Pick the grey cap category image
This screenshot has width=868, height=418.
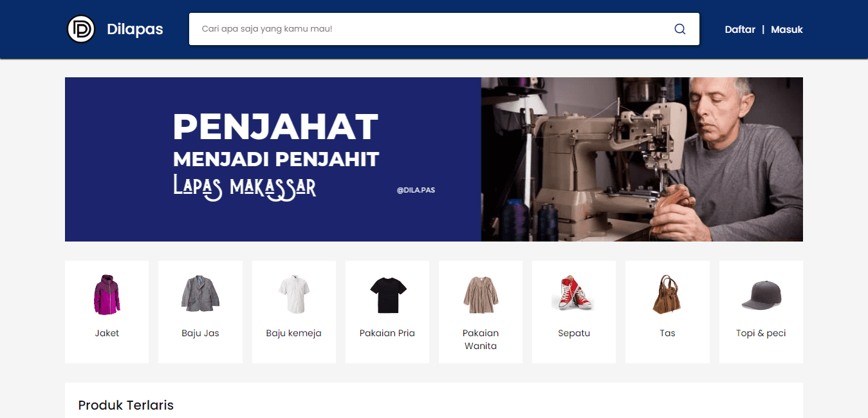coord(761,296)
